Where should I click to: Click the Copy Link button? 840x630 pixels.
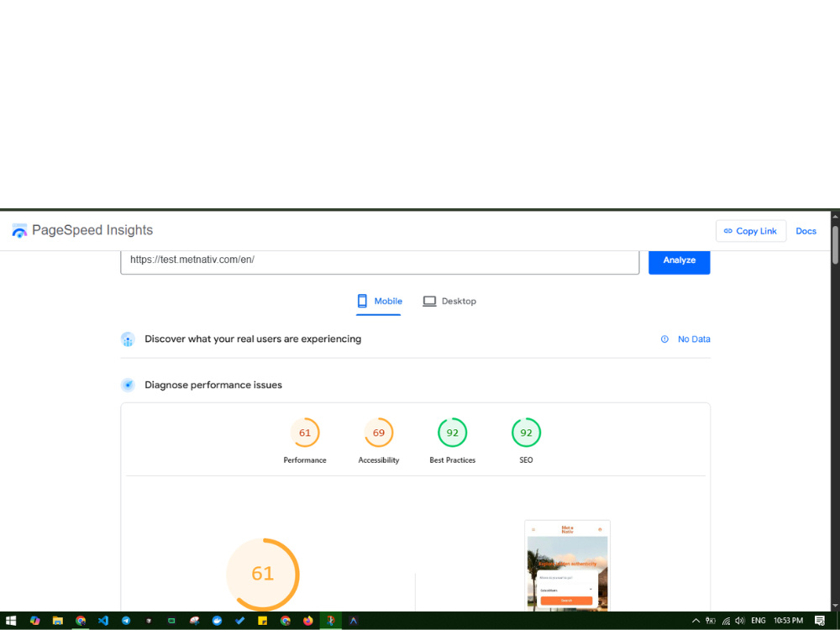750,231
